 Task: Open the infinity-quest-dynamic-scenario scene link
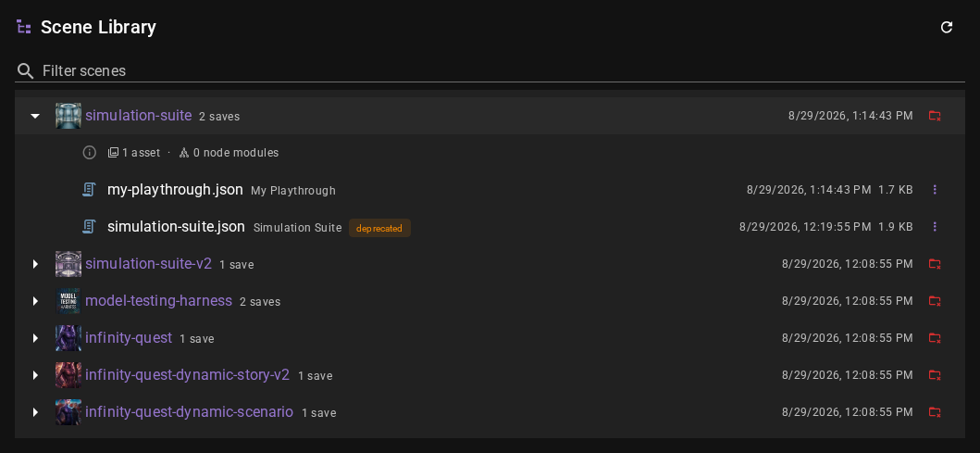[x=189, y=411]
